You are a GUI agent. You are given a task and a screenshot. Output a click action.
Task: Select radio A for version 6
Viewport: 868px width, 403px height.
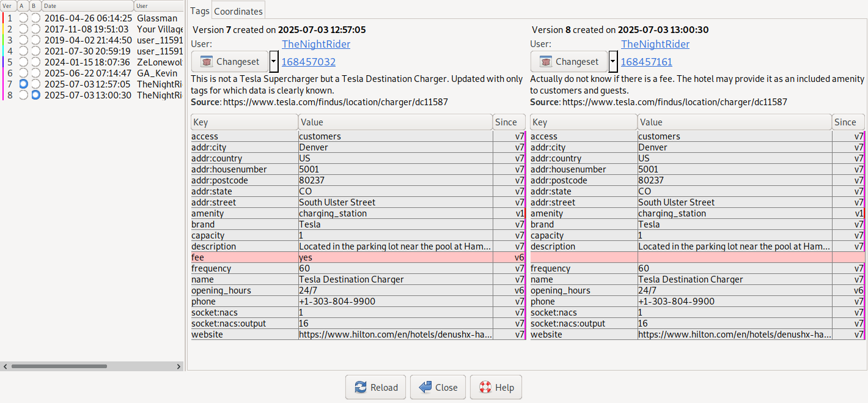23,73
